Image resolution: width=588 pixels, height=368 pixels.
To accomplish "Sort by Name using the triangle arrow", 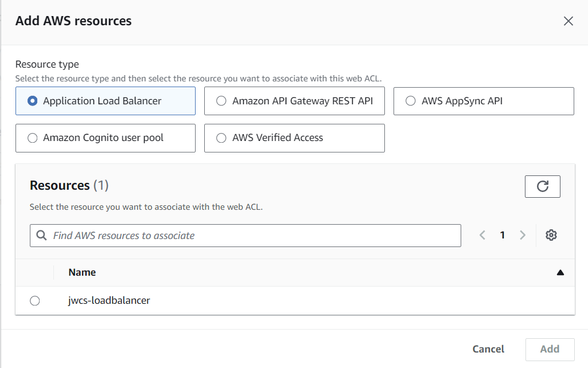I will 560,272.
